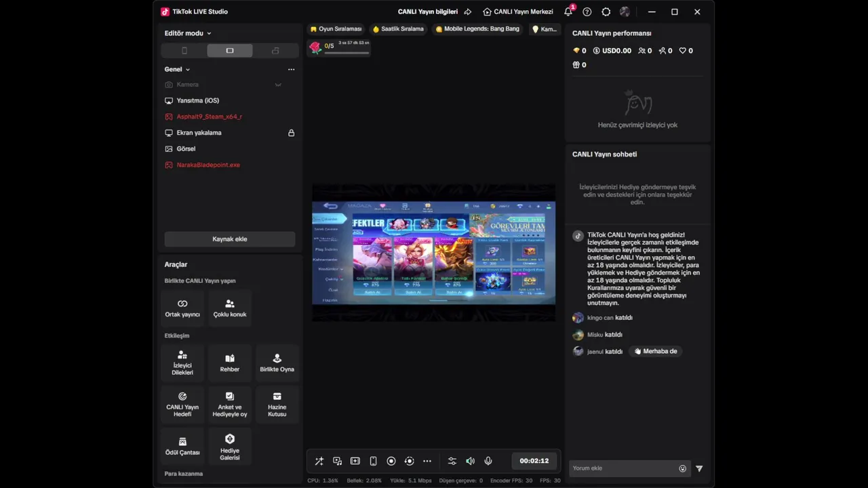This screenshot has height=488, width=868.
Task: Open the media and music tool icon
Action: coord(337,461)
